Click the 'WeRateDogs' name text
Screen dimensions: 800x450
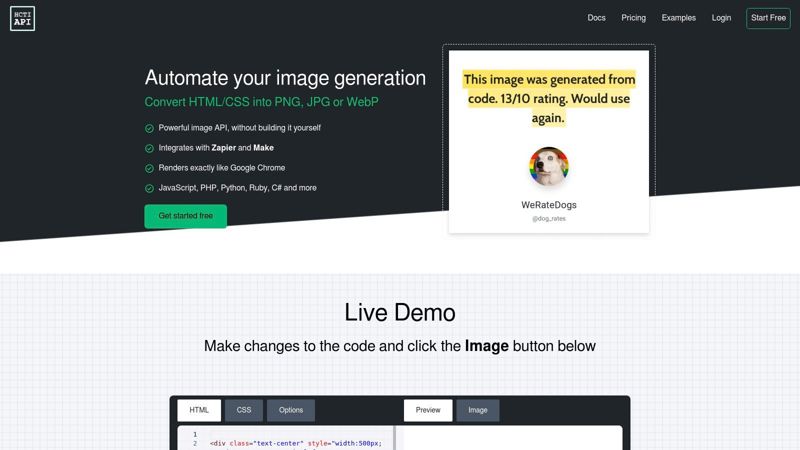(548, 205)
